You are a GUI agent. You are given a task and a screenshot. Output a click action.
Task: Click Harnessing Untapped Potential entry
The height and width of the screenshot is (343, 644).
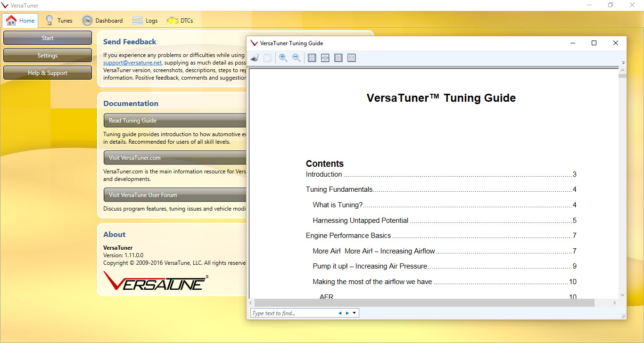click(445, 220)
